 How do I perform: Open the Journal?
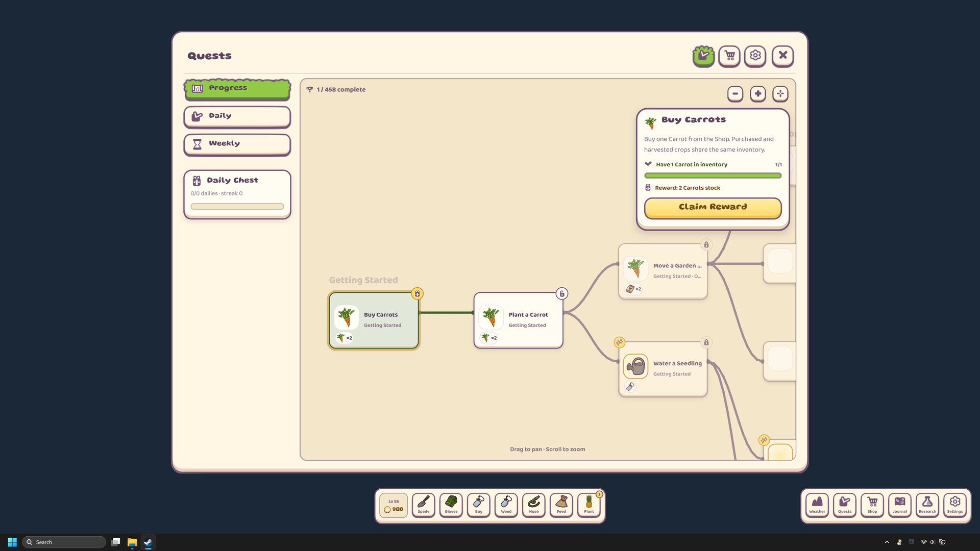click(x=900, y=505)
